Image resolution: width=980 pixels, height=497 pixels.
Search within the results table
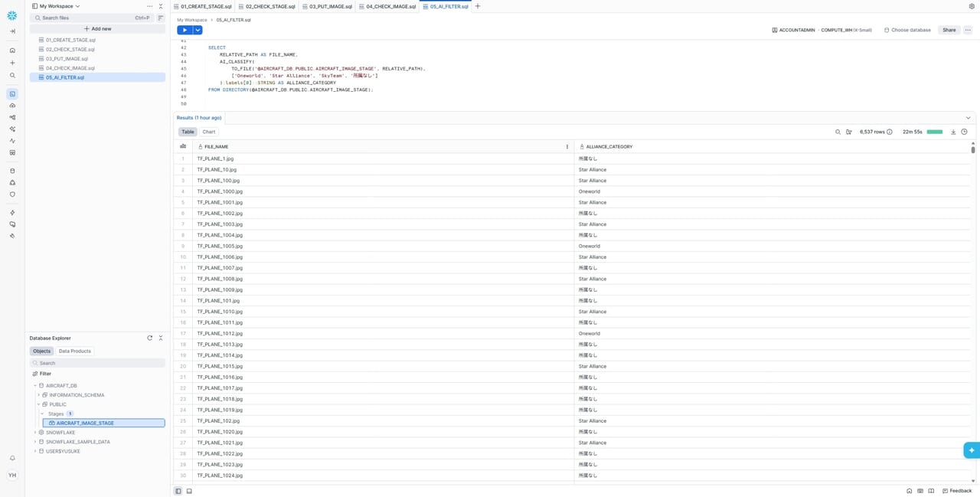click(x=838, y=132)
